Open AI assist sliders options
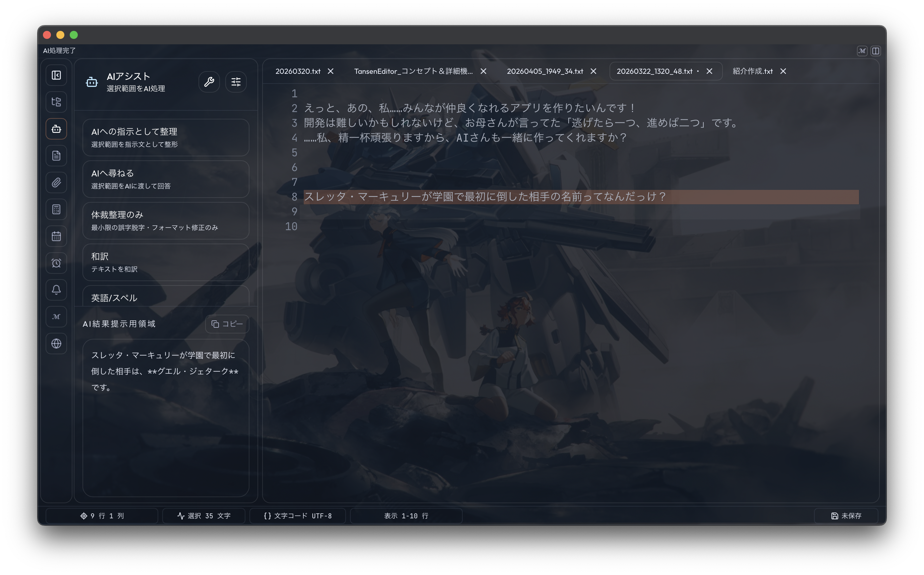This screenshot has height=575, width=924. 236,82
